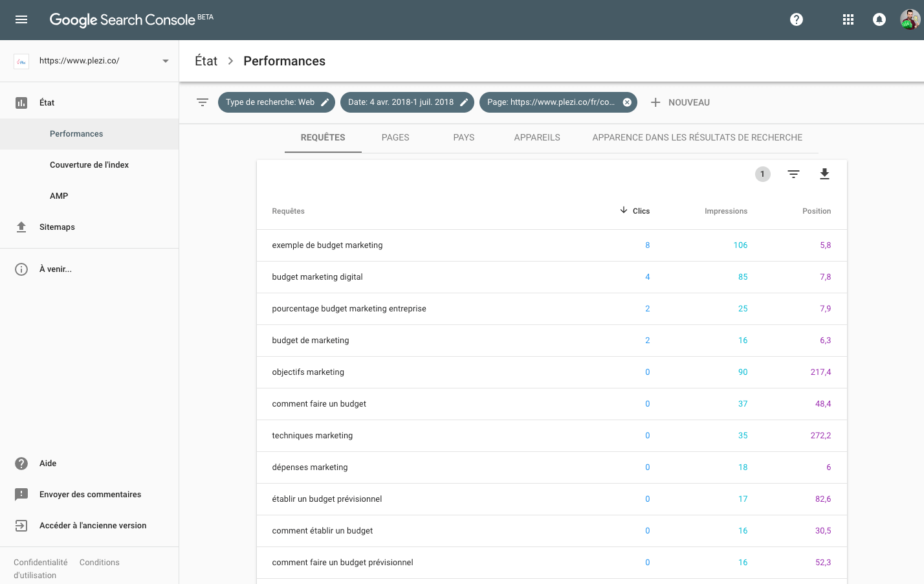Open the hamburger main menu
Viewport: 924px width, 584px height.
pos(21,19)
